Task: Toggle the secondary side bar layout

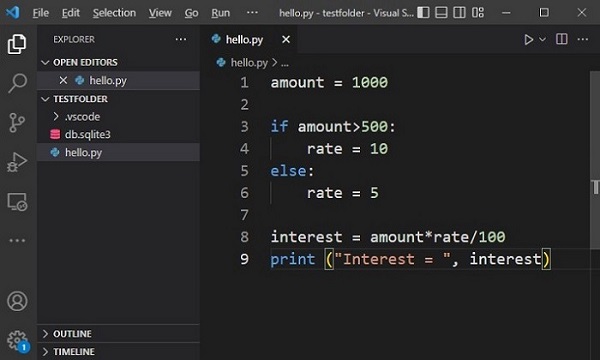Action: coord(459,13)
